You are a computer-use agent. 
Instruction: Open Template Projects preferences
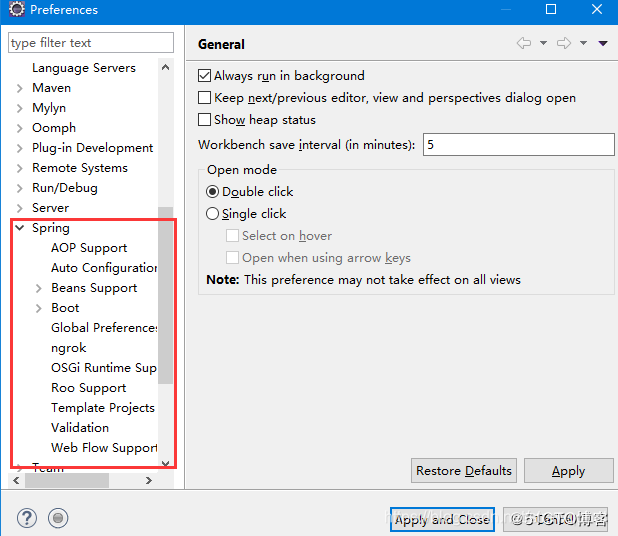pyautogui.click(x=103, y=408)
